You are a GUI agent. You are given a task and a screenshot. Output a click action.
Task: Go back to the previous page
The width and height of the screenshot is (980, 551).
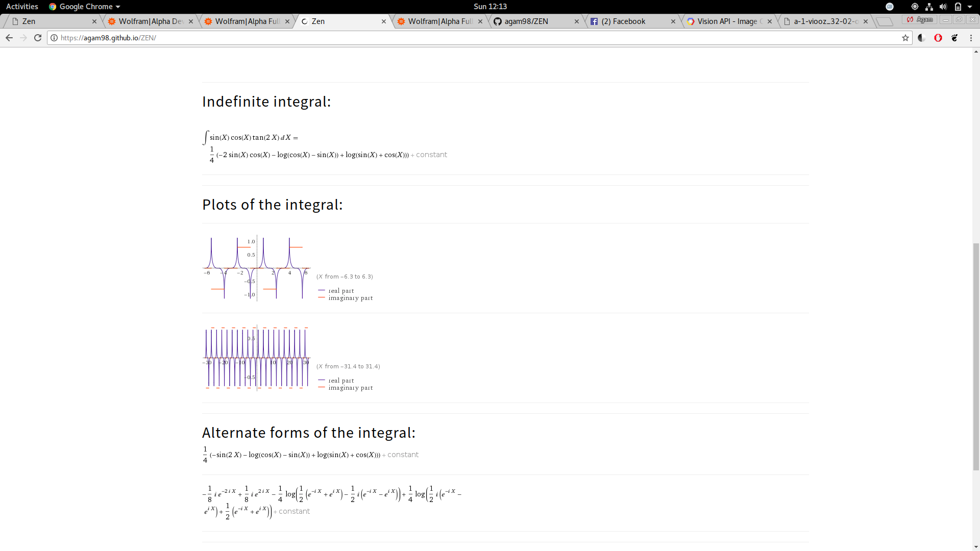(x=9, y=38)
